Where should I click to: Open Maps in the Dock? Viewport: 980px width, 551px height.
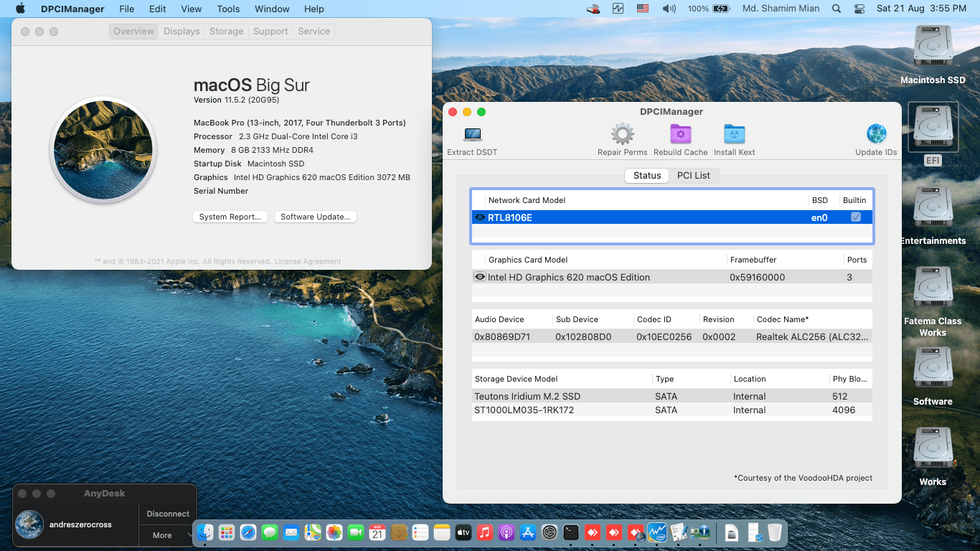pyautogui.click(x=313, y=532)
